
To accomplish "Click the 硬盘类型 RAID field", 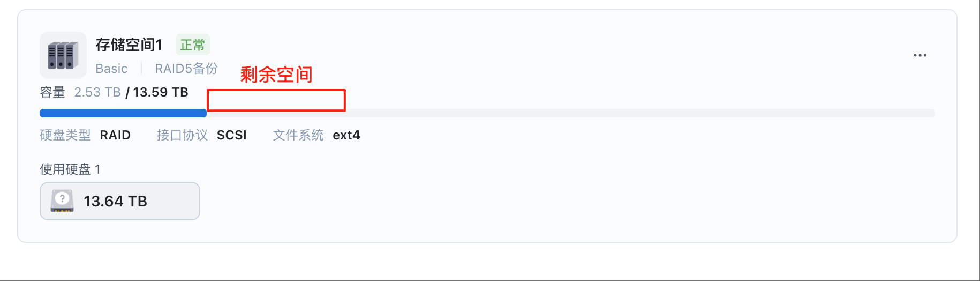I will click(x=85, y=135).
